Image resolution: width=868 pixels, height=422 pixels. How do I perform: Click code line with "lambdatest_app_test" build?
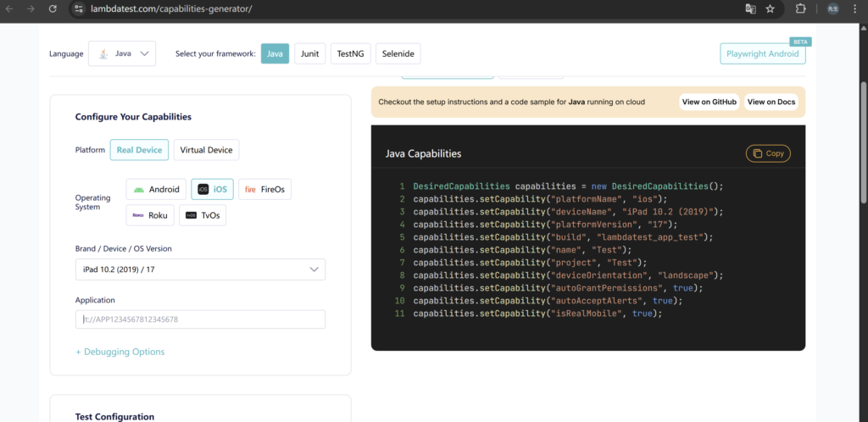coord(563,237)
